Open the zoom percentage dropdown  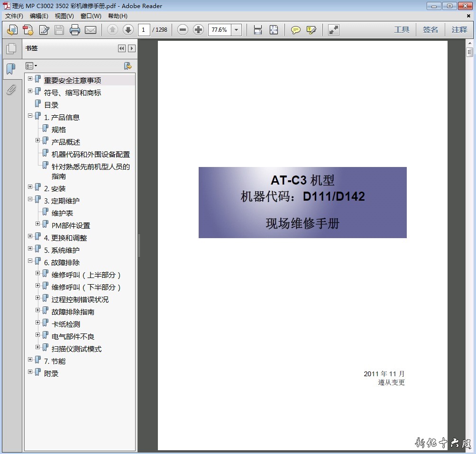coord(237,30)
